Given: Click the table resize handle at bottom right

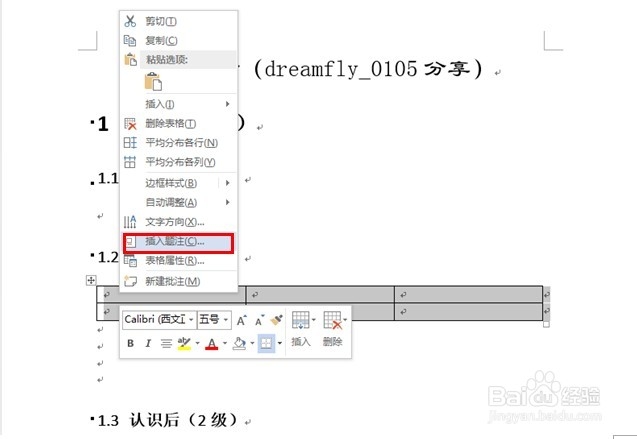Looking at the screenshot, I should coord(546,324).
